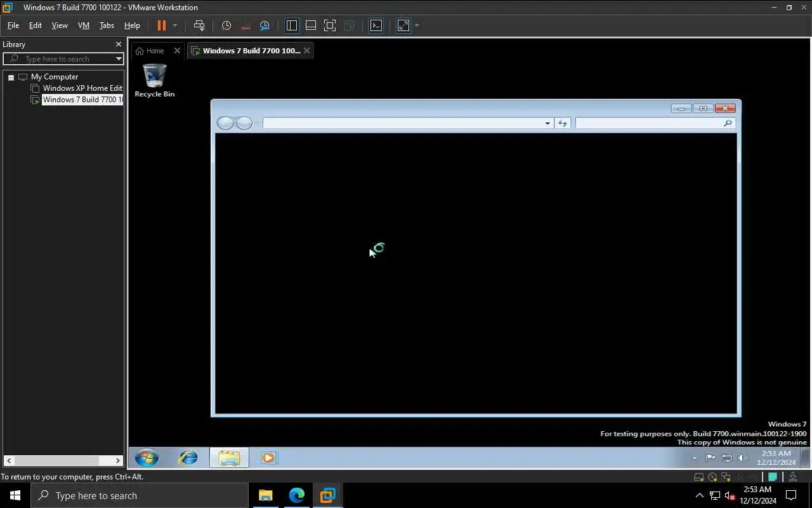Select Windows XP Home Edition VM

click(82, 88)
